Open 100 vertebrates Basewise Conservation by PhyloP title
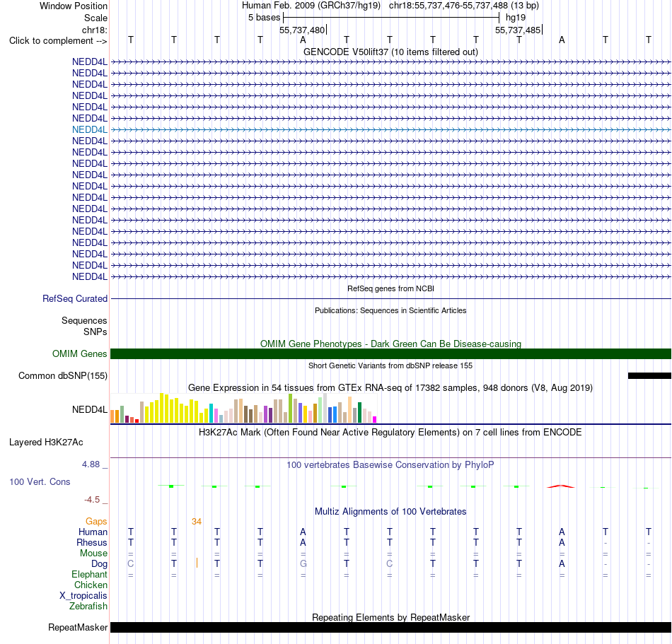 pyautogui.click(x=390, y=464)
